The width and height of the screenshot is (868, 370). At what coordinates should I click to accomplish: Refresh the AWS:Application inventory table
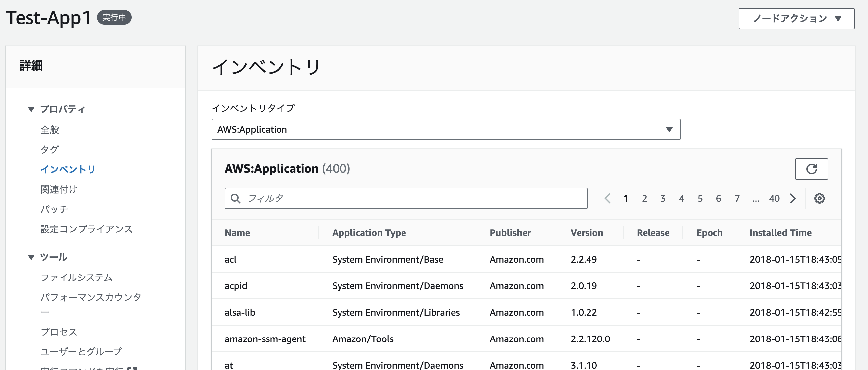coord(811,169)
